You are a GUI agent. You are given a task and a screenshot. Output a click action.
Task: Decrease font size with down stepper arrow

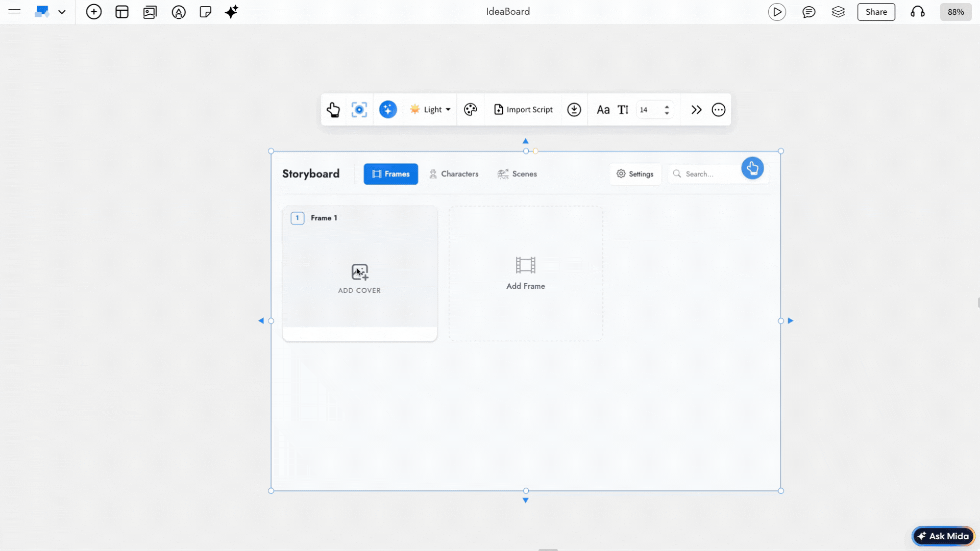point(667,113)
